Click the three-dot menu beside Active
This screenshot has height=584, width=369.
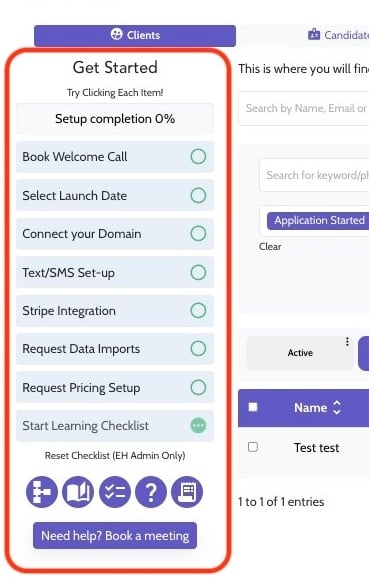point(347,342)
